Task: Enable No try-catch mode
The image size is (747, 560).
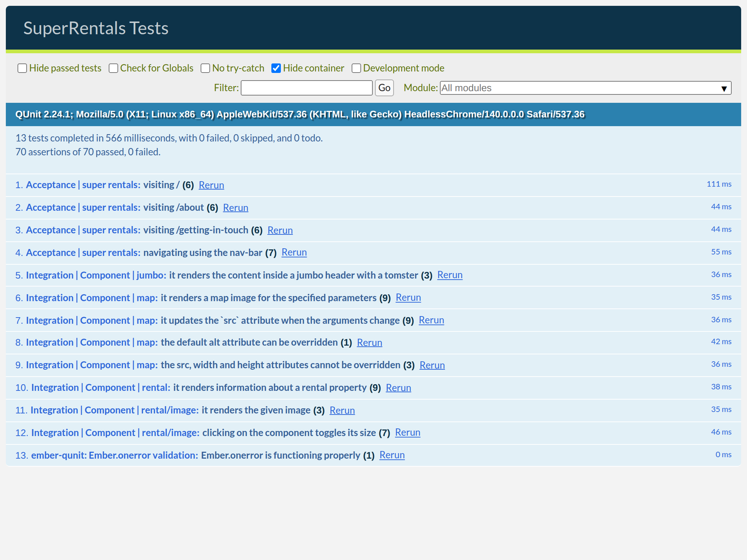Action: point(205,68)
